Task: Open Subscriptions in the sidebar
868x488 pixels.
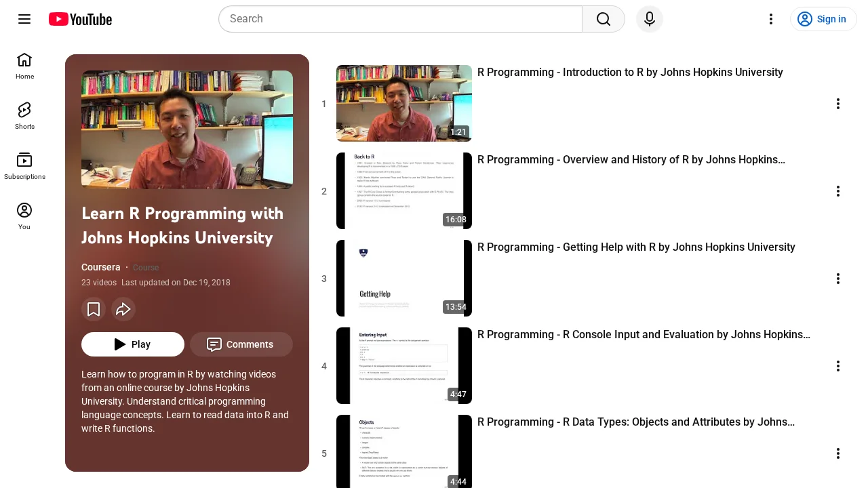Action: click(x=24, y=166)
